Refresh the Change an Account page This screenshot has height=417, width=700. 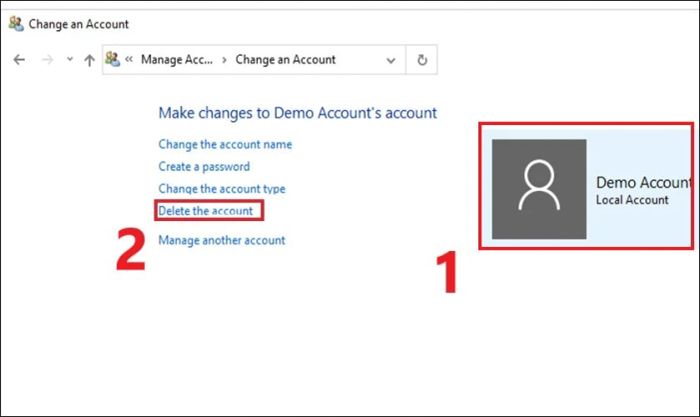pyautogui.click(x=422, y=60)
